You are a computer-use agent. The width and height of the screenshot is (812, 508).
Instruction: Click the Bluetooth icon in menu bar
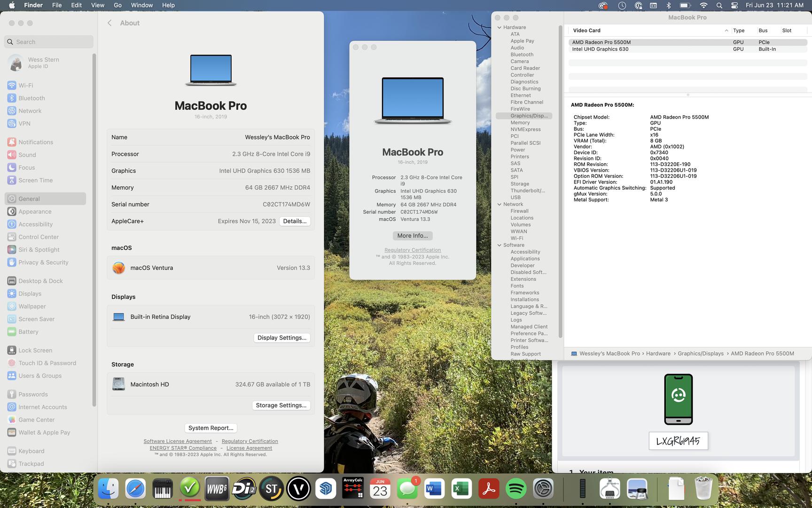[669, 5]
